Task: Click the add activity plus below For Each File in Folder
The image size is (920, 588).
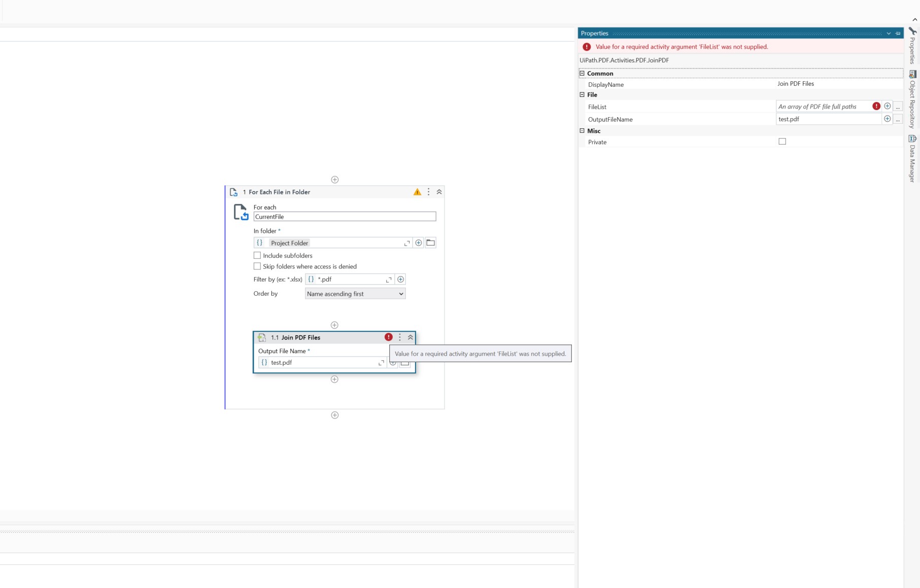Action: point(334,415)
